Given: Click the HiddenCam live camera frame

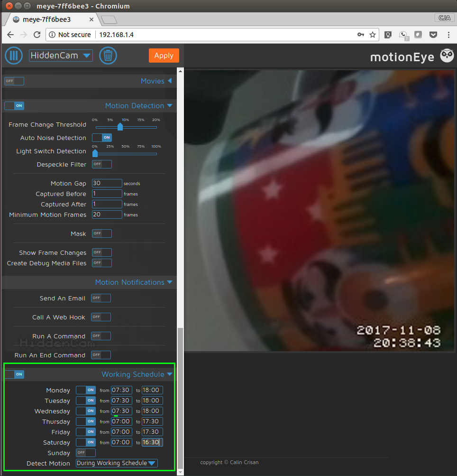Looking at the screenshot, I should 319,211.
